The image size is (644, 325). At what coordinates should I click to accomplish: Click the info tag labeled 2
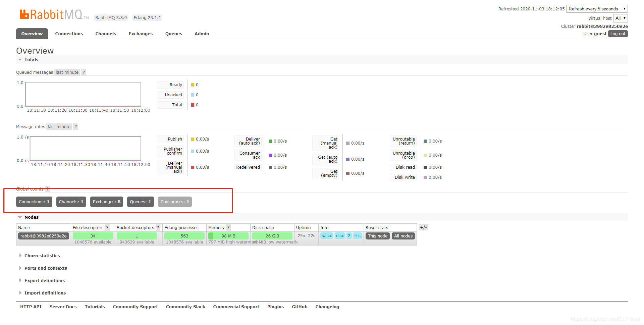(349, 236)
